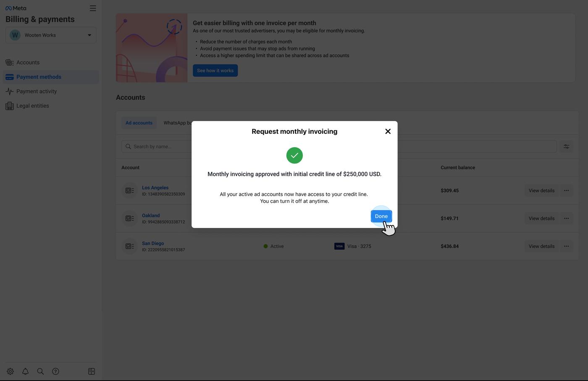This screenshot has height=381, width=588.
Task: Open Accounts in the sidebar
Action: tap(51, 62)
